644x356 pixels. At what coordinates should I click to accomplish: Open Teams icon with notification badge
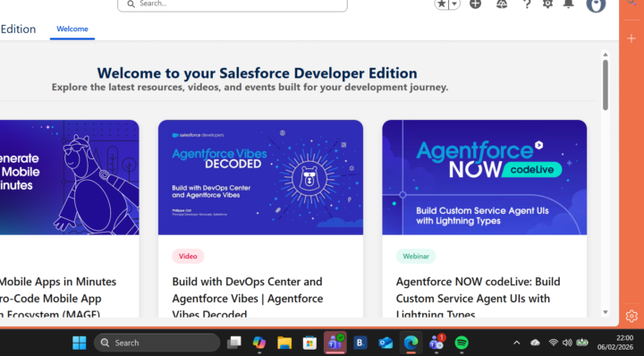pos(436,343)
